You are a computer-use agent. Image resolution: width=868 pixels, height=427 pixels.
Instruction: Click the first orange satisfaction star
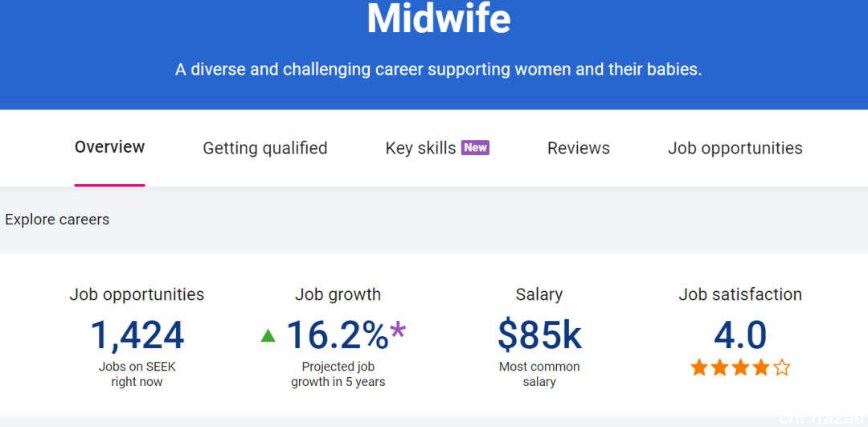pyautogui.click(x=699, y=367)
